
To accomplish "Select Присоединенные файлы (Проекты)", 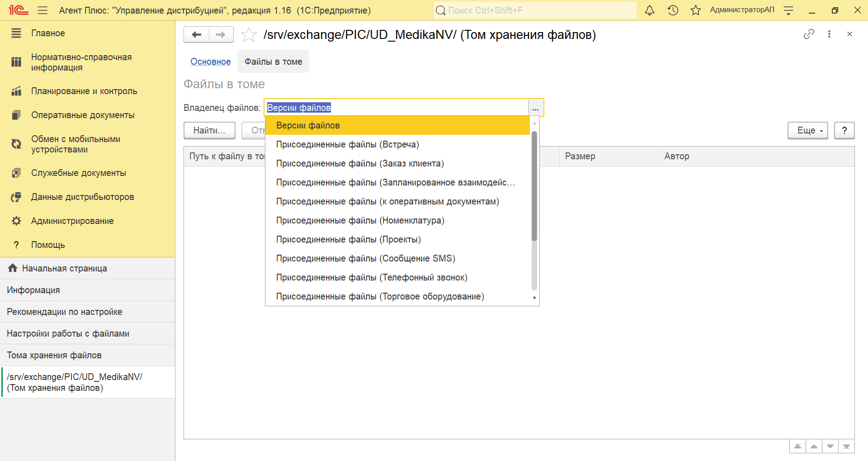I will [x=397, y=239].
